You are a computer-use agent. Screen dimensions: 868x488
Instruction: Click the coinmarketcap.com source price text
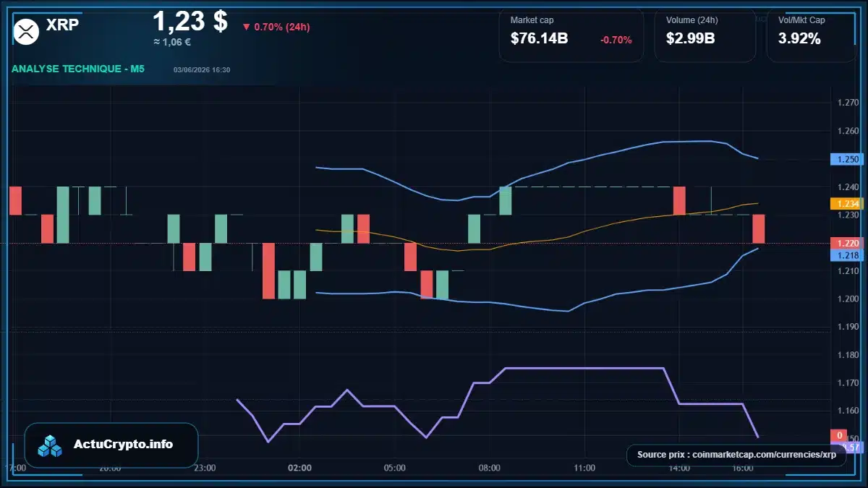click(x=736, y=455)
